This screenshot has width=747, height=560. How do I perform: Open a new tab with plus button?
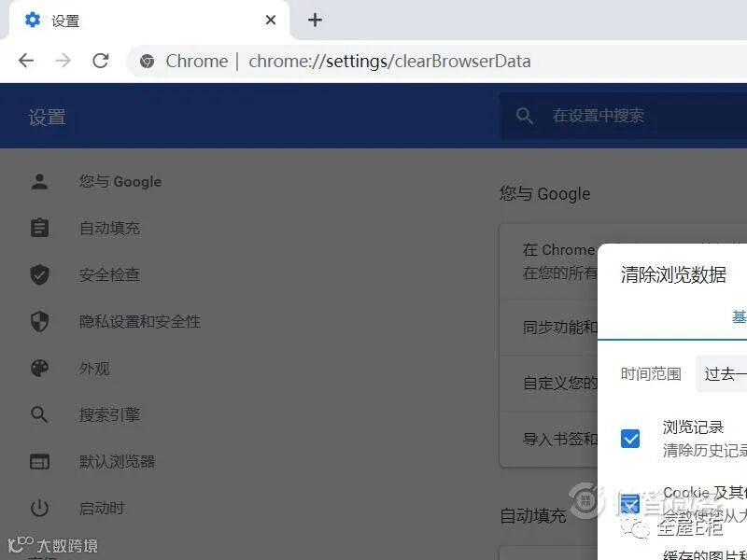pyautogui.click(x=315, y=20)
